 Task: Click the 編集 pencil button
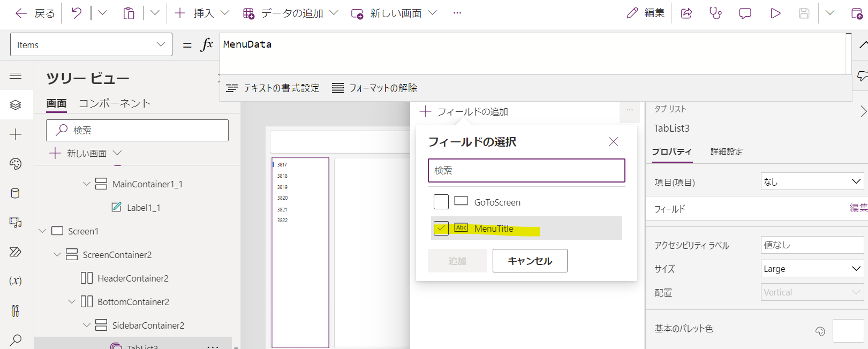[646, 13]
